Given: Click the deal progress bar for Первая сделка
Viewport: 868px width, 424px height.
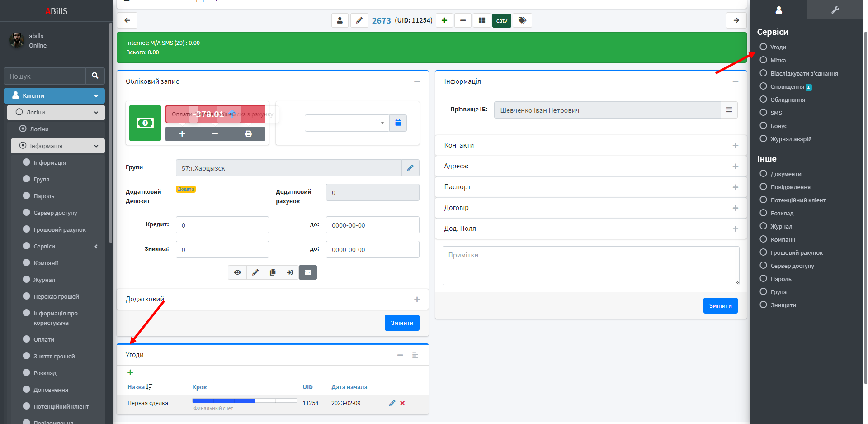Looking at the screenshot, I should [244, 401].
